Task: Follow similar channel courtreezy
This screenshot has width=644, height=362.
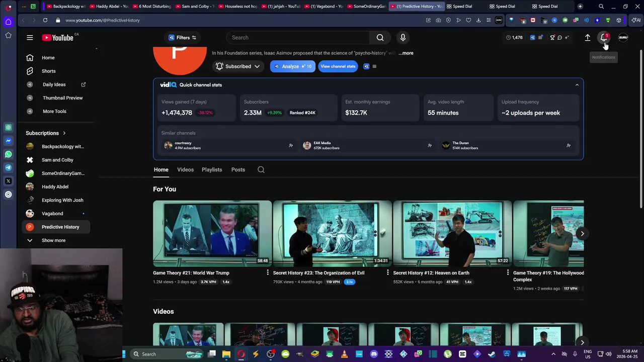Action: click(x=290, y=145)
